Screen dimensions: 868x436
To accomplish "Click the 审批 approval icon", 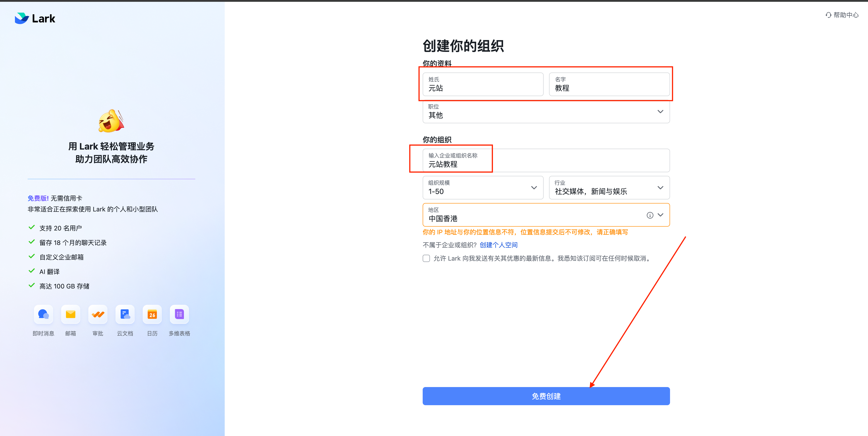I will click(98, 314).
